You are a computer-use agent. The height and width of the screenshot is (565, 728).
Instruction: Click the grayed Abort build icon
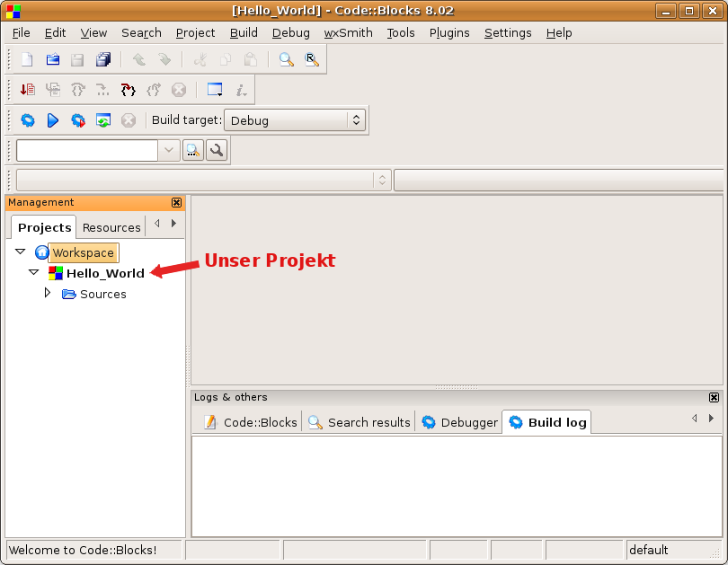point(127,119)
